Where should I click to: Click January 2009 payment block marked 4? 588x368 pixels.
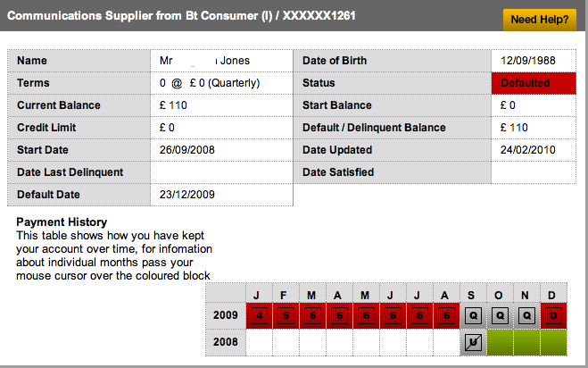tap(259, 315)
